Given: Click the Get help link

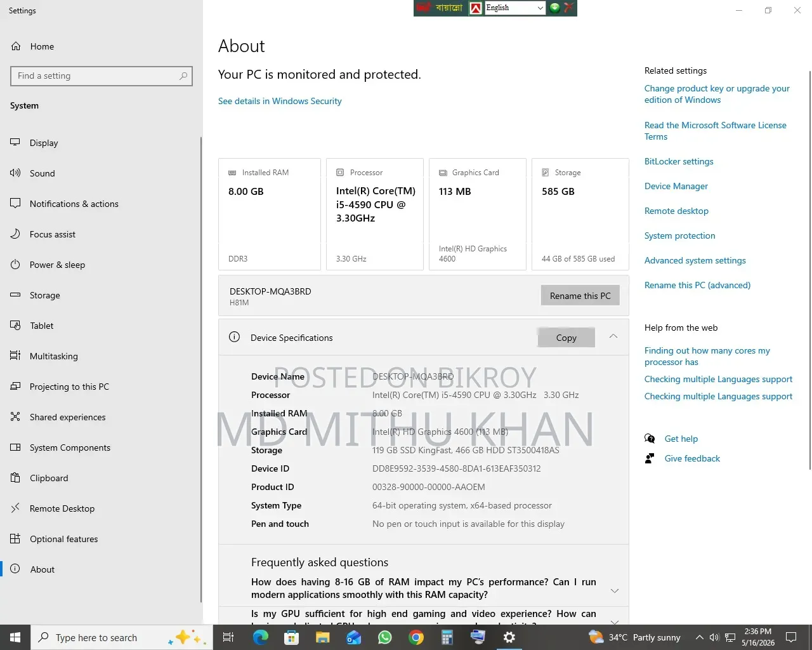Looking at the screenshot, I should point(681,439).
